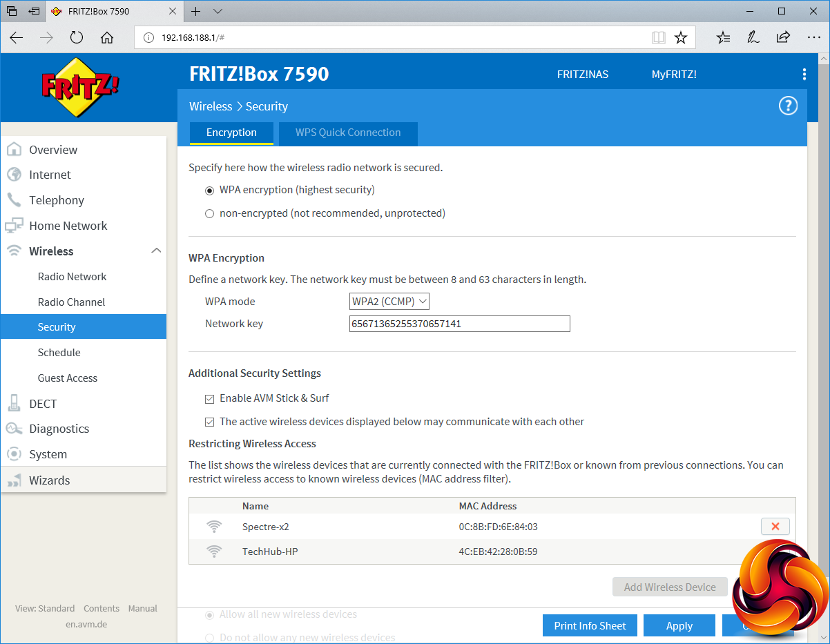The width and height of the screenshot is (830, 644).
Task: Open the tab preview dropdown chevron
Action: [218, 11]
